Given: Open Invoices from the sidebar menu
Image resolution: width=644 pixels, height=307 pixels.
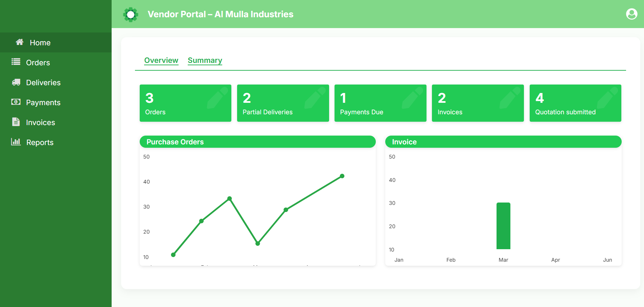Looking at the screenshot, I should click(x=56, y=122).
